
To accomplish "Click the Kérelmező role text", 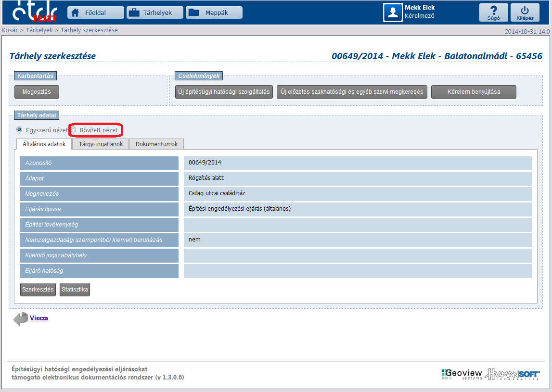I will (419, 16).
